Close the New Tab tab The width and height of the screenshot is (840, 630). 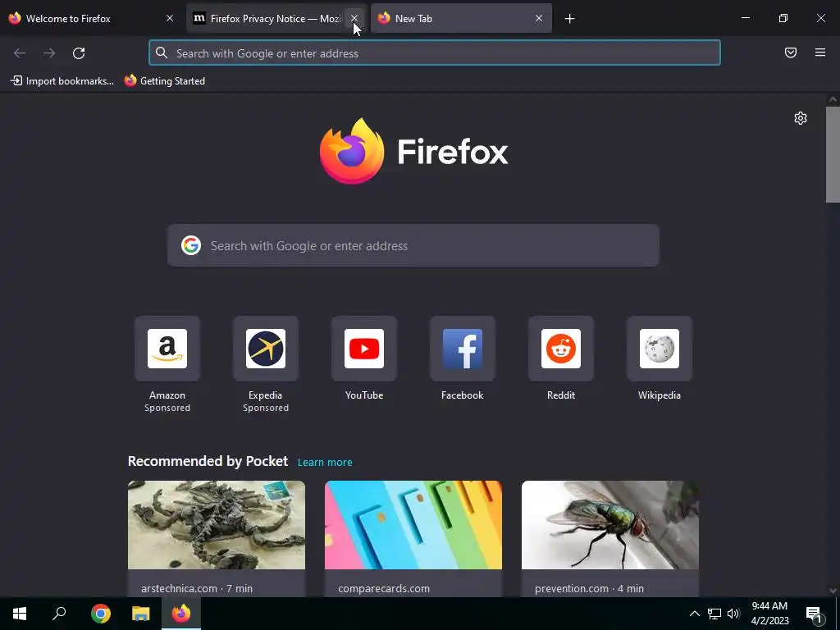pos(539,18)
